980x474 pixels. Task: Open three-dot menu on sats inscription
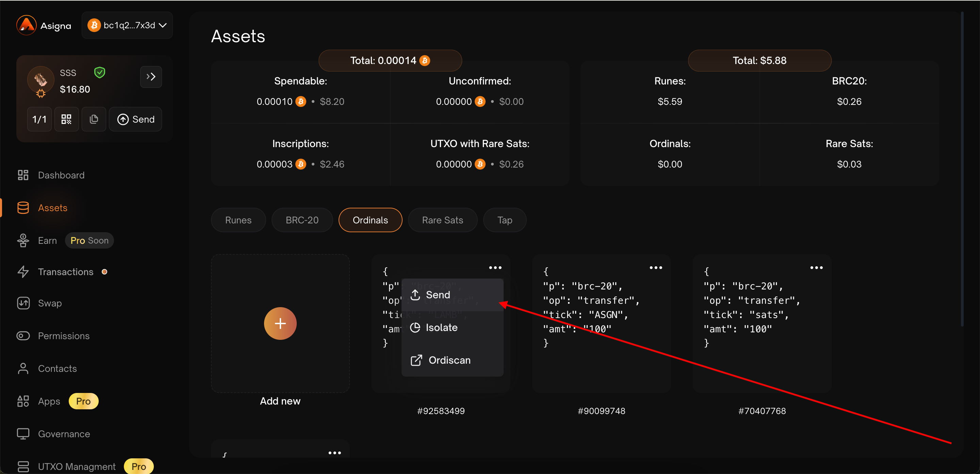pyautogui.click(x=816, y=268)
